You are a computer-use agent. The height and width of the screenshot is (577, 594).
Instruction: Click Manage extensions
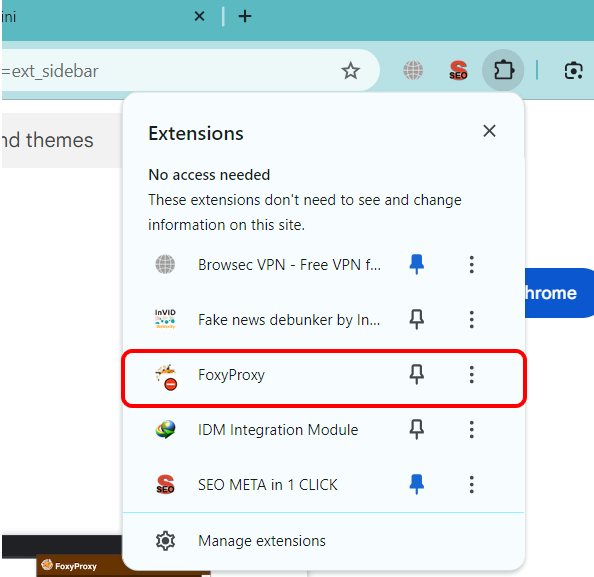(262, 541)
